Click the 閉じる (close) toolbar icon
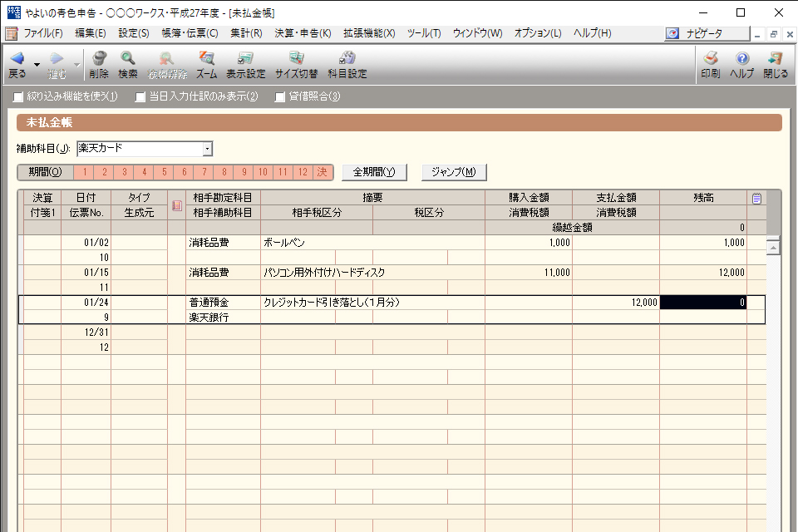798x532 pixels. click(775, 58)
